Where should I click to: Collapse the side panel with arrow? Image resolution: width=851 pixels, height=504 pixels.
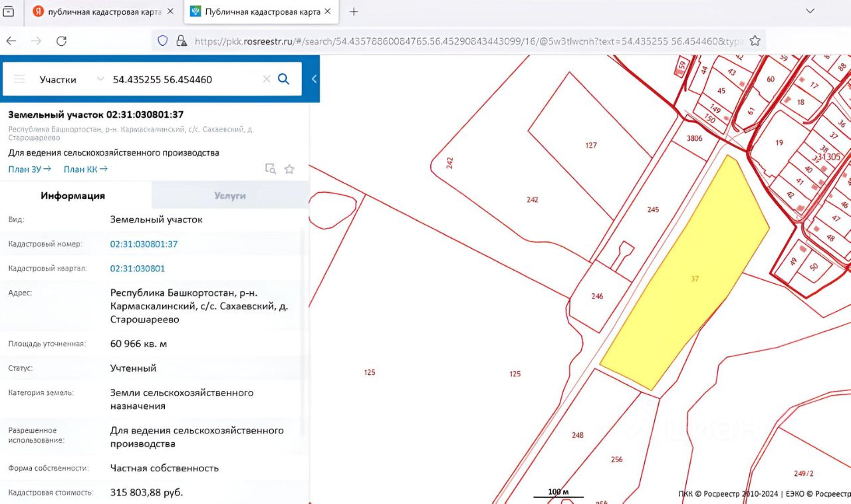pyautogui.click(x=314, y=79)
